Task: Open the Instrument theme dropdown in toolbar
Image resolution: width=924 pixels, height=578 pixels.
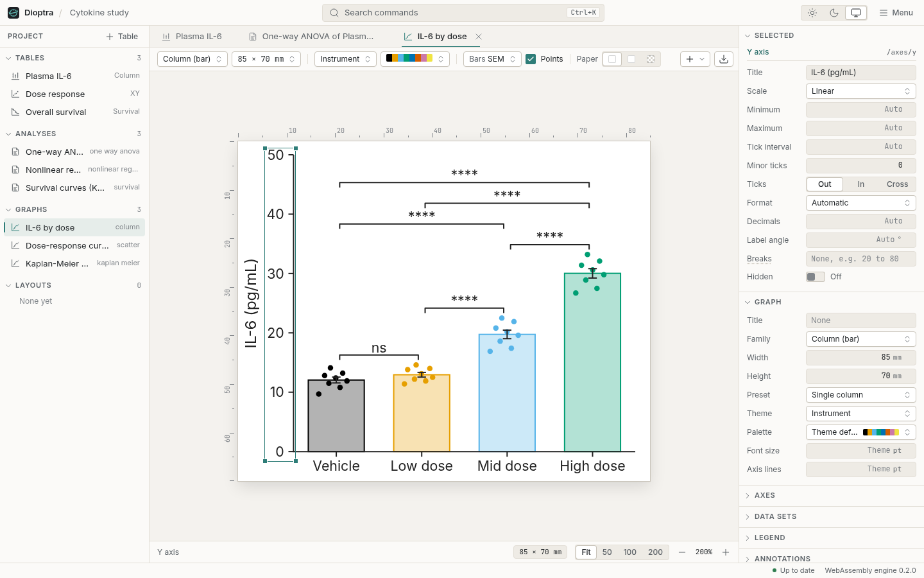Action: point(345,59)
